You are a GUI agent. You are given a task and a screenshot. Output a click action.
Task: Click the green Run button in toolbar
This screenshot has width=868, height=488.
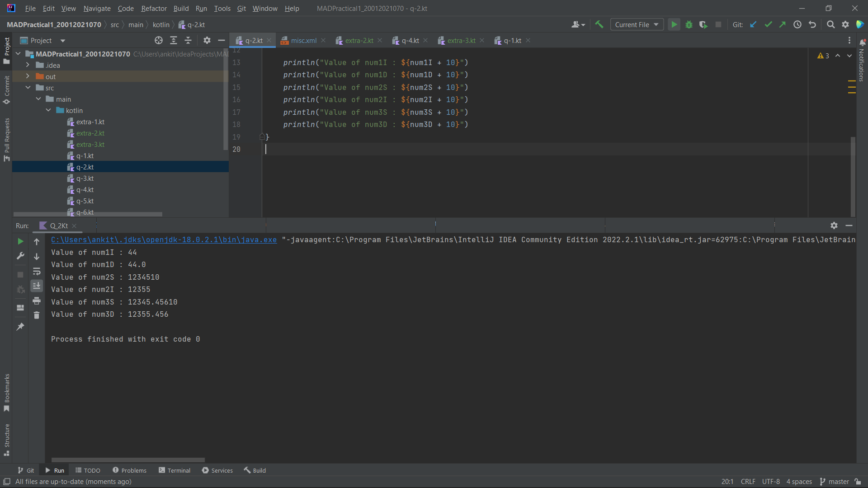(x=674, y=25)
